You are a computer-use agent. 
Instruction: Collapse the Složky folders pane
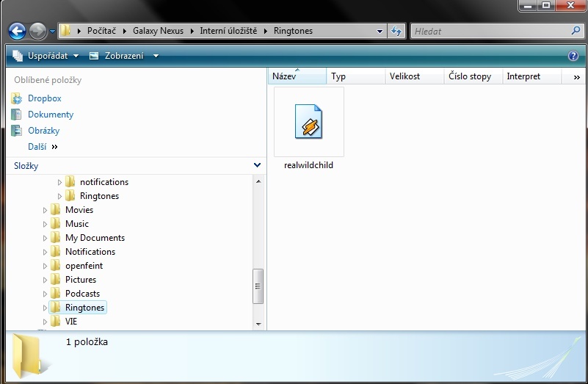[256, 166]
